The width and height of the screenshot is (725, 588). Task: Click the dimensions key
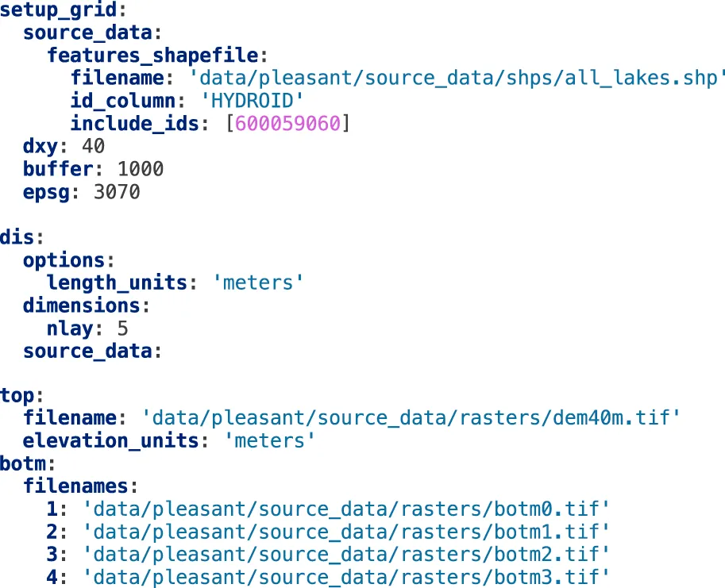(x=81, y=306)
